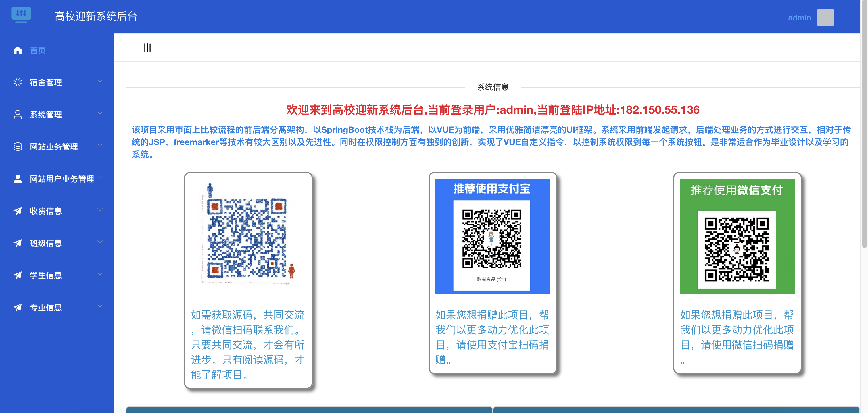868x413 pixels.
Task: Expand the 宿舍管理 chevron
Action: point(100,81)
